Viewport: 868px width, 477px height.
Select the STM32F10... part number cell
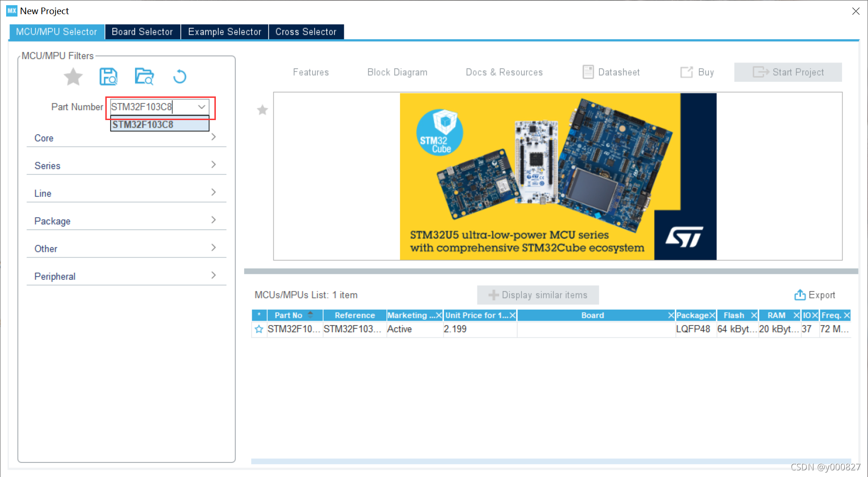(x=294, y=329)
